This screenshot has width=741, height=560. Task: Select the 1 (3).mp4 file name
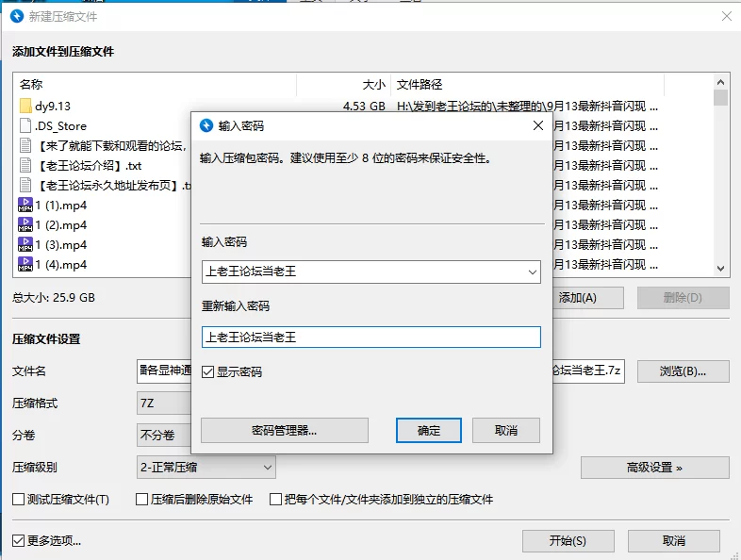[x=61, y=245]
